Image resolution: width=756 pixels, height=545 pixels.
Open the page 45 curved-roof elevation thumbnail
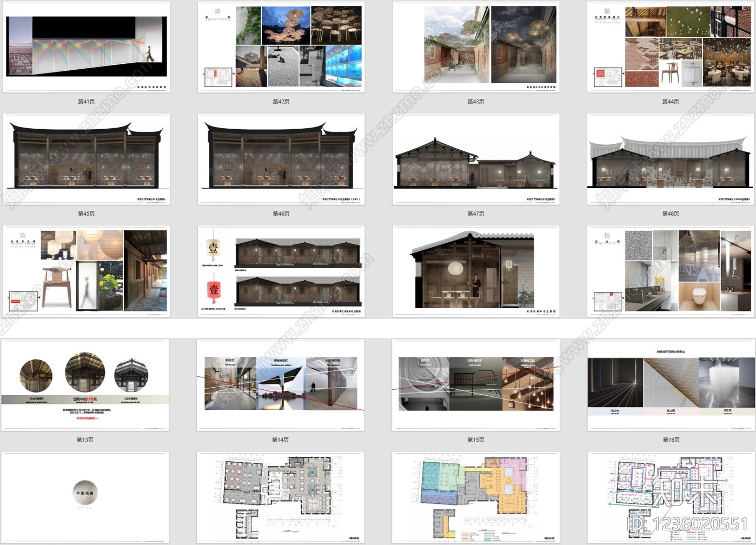pos(87,159)
